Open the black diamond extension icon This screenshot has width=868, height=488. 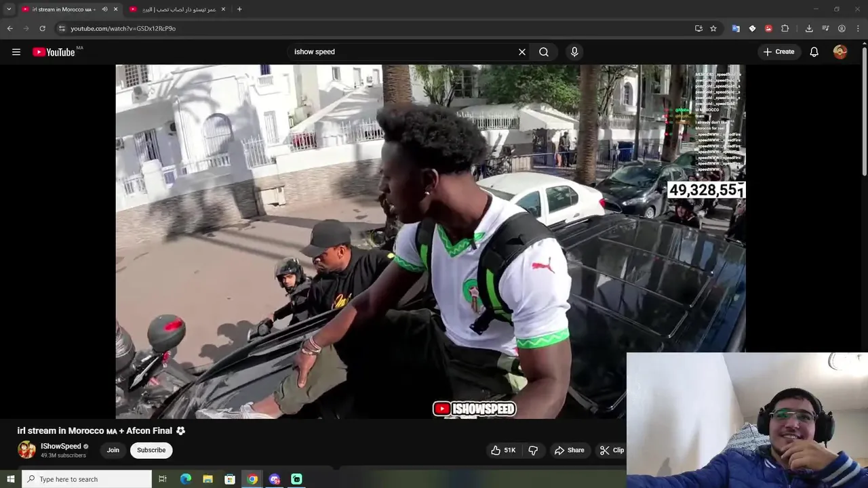pos(752,28)
